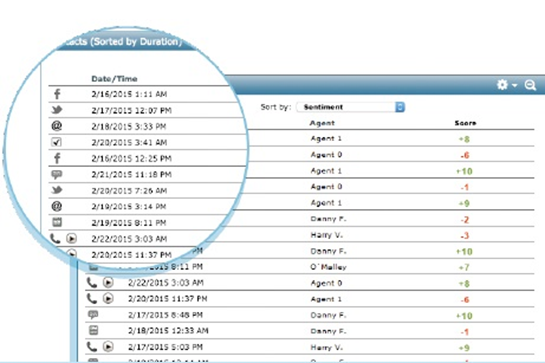Viewport: 545px width, 363px height.
Task: Click email @ icon for 2/18/2015 3:33 PM
Action: click(x=57, y=126)
